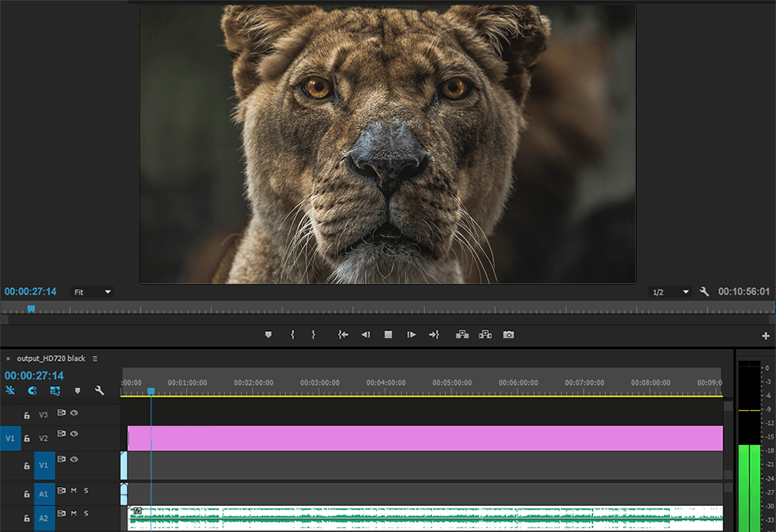This screenshot has width=776, height=532.
Task: Toggle track lock on V2
Action: click(x=27, y=439)
